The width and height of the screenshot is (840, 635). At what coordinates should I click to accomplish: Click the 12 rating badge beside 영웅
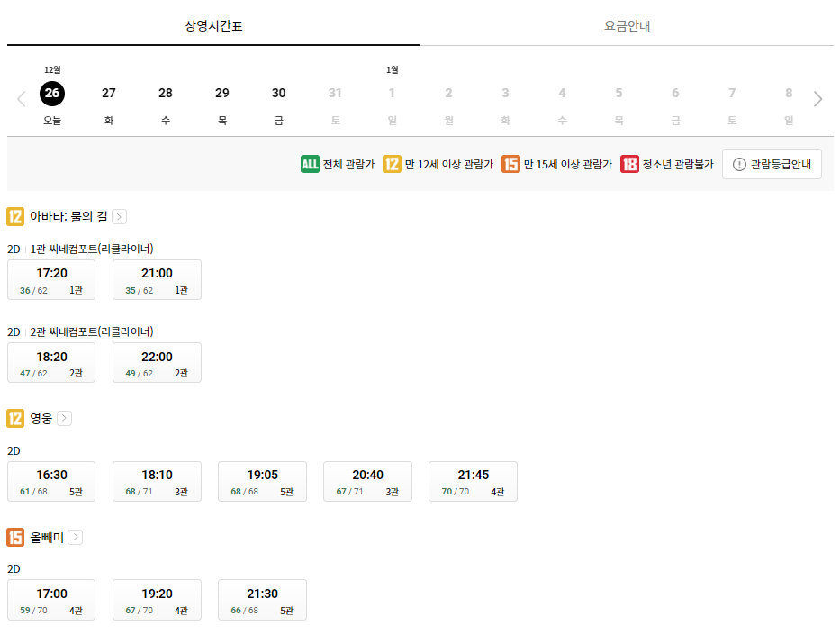tap(14, 418)
